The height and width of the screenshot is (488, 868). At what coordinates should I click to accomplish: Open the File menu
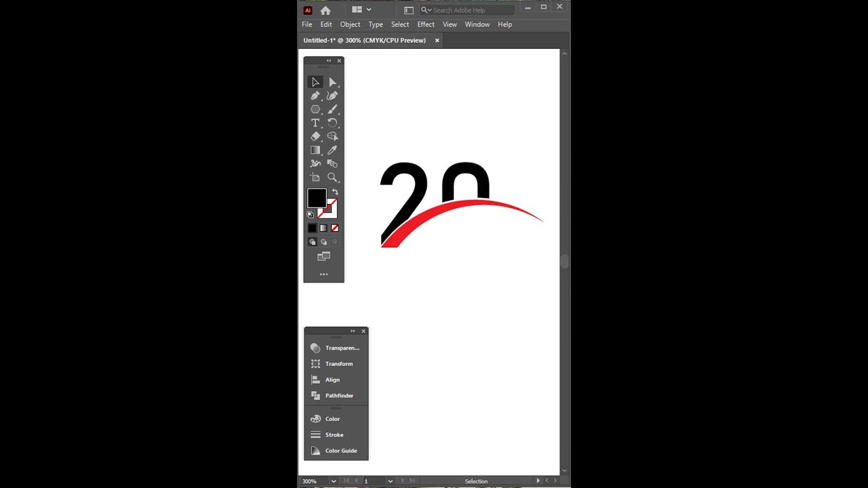(x=307, y=24)
